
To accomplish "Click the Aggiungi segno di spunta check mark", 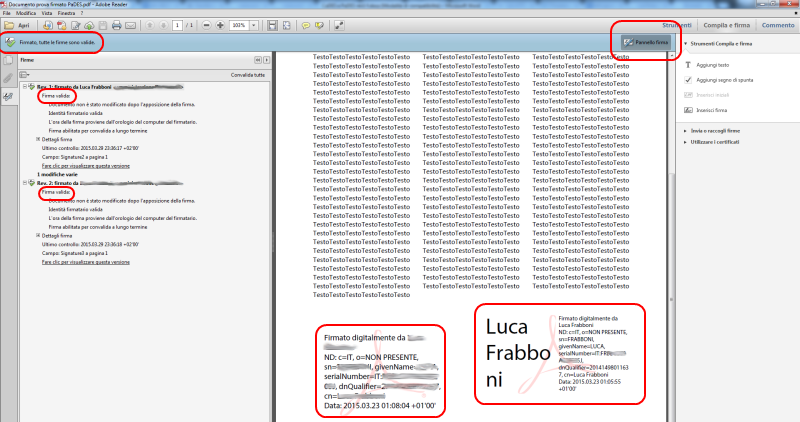I will pyautogui.click(x=688, y=80).
